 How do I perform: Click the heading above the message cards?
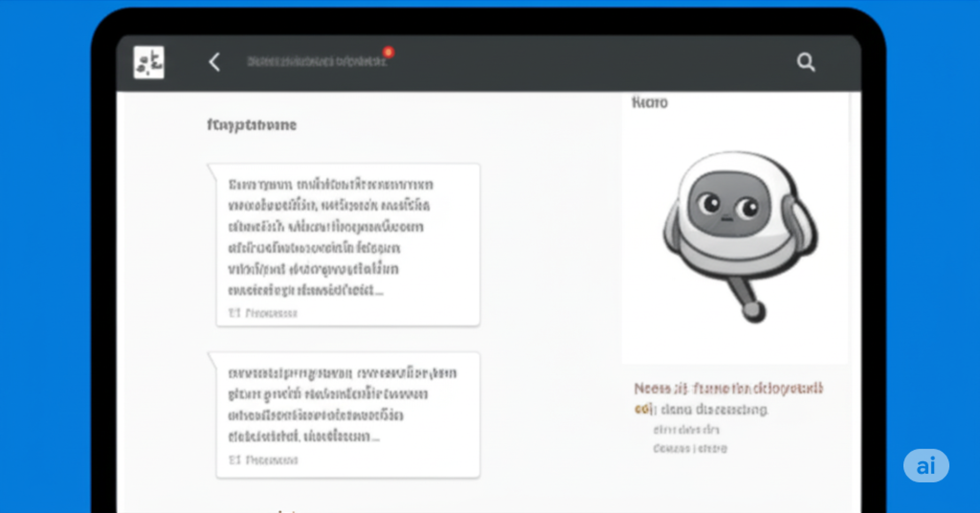[252, 125]
